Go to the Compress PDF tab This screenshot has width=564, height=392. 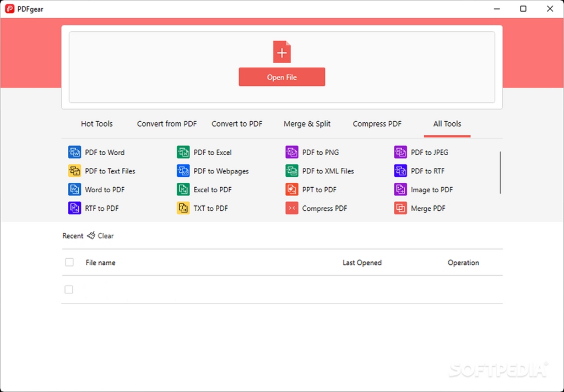coord(377,124)
